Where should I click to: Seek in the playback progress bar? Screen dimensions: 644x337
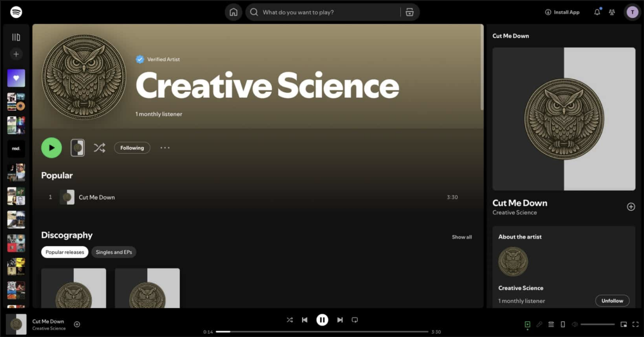tap(322, 332)
